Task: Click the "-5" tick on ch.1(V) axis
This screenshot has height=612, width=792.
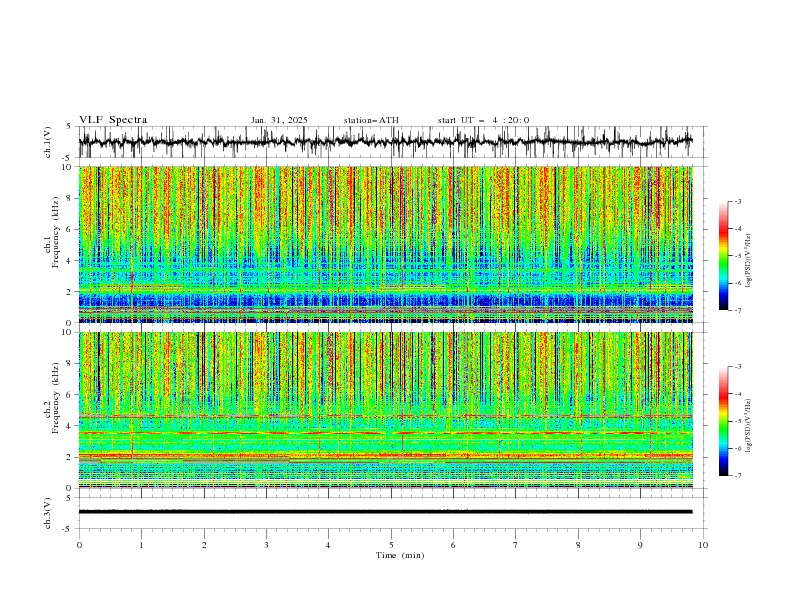Action: pyautogui.click(x=68, y=158)
